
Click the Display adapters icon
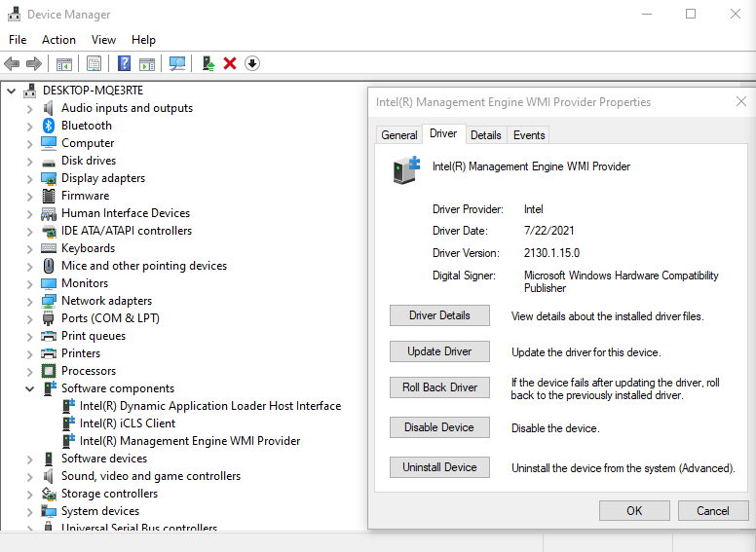[x=49, y=178]
